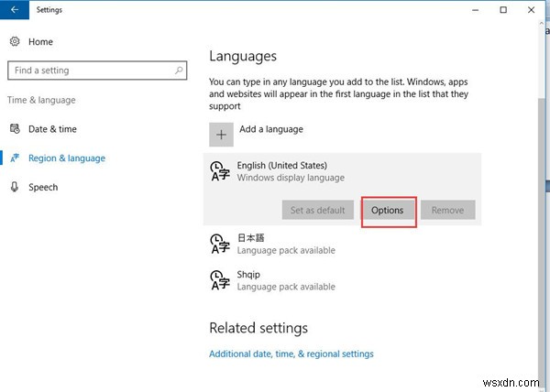Click the Related settings heading

(258, 328)
